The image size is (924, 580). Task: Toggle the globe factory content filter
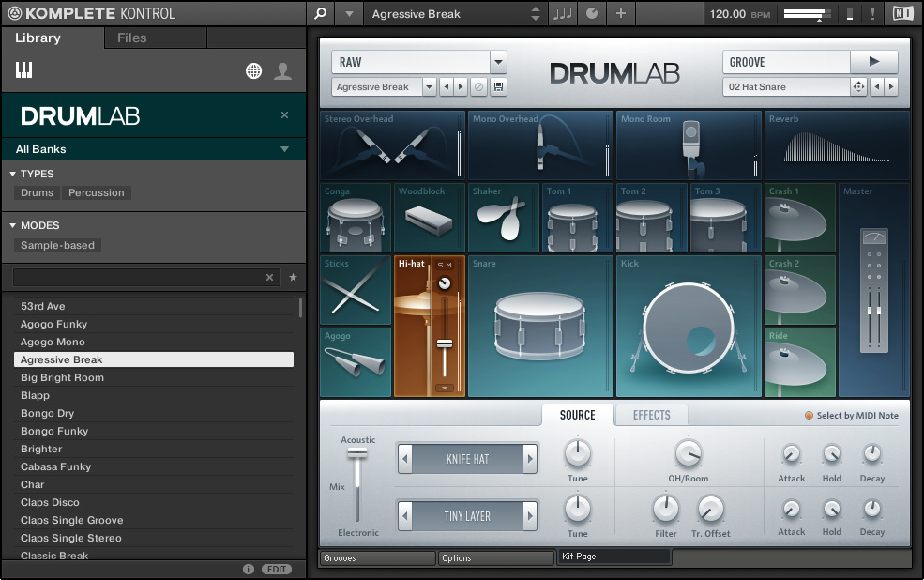[253, 70]
